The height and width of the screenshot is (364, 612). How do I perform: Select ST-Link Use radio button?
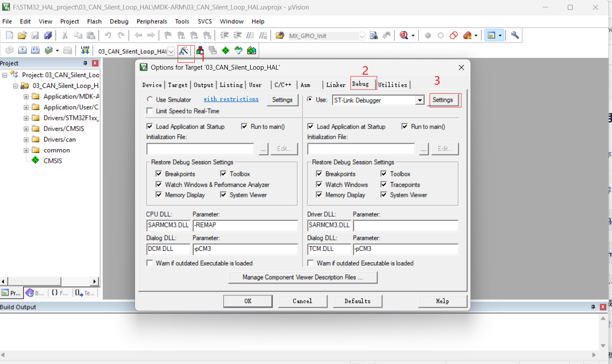(310, 99)
